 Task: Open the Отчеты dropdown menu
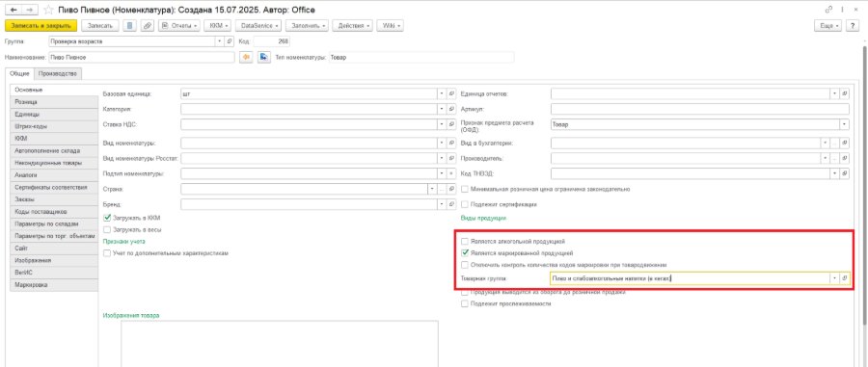tap(179, 25)
